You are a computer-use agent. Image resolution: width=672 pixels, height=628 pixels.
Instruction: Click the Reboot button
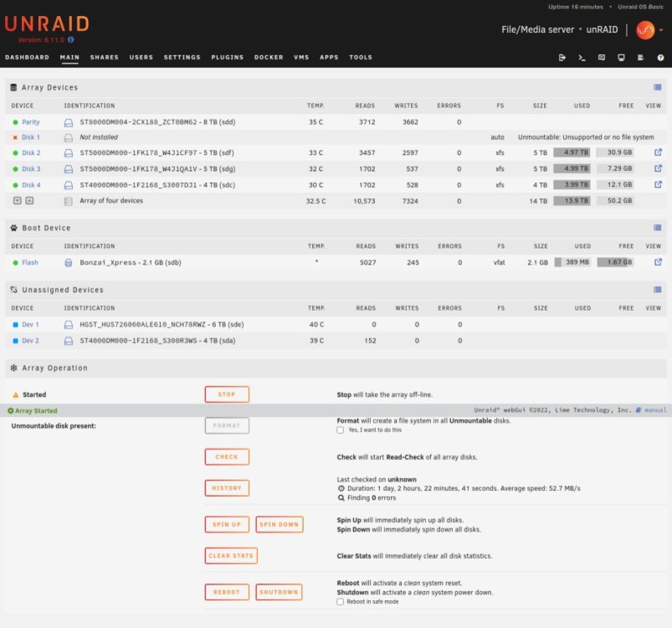pyautogui.click(x=227, y=592)
